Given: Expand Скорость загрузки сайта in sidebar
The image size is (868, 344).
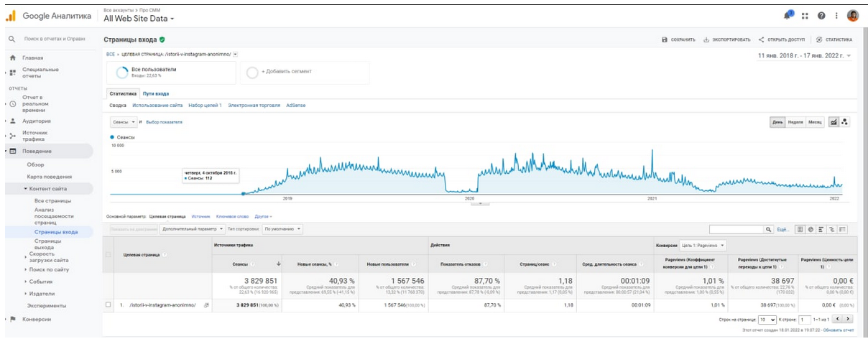Looking at the screenshot, I should (26, 257).
